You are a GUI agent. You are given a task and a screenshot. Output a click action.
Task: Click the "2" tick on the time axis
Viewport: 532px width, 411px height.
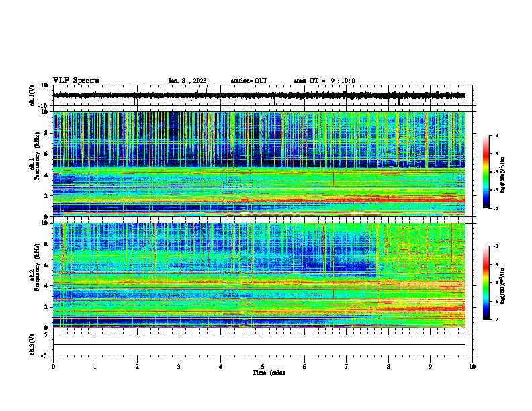pyautogui.click(x=137, y=367)
